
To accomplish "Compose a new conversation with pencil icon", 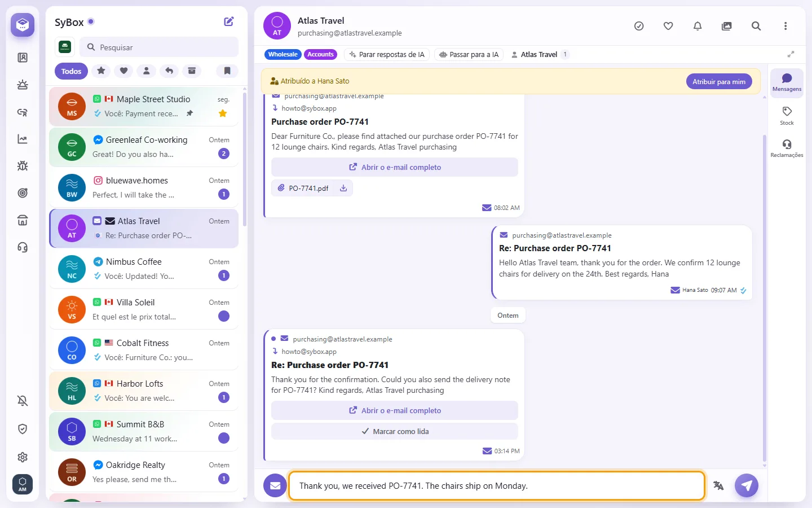I will tap(229, 21).
